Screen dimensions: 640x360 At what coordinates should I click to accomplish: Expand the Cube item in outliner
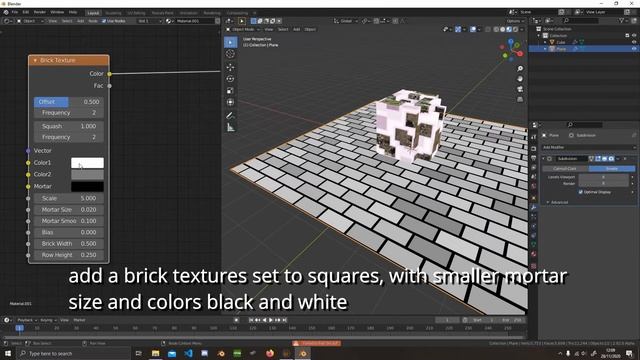coord(545,42)
